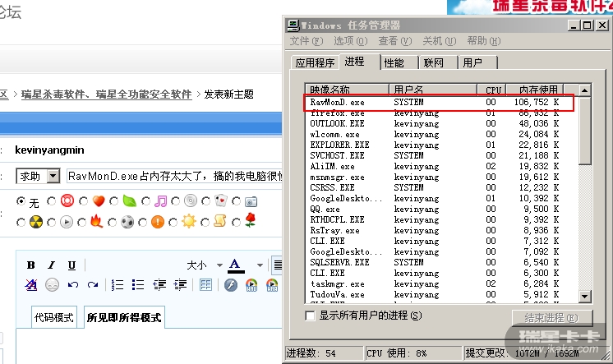Open 关机 menu in Task Manager
This screenshot has height=364, width=613.
440,41
